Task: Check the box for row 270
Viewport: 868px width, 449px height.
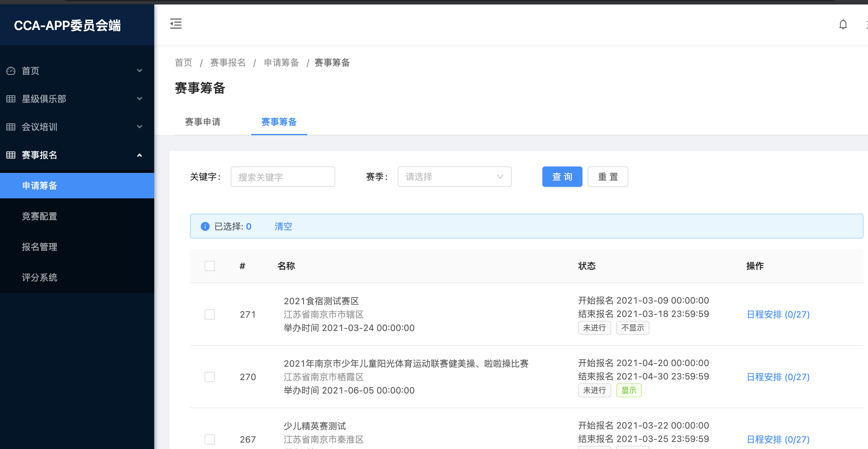Action: coord(210,377)
